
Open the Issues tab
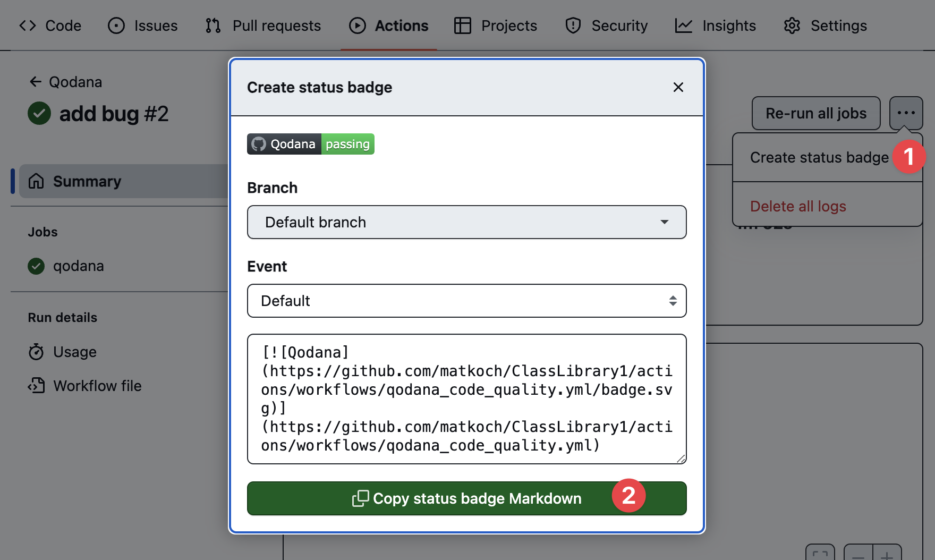(x=142, y=26)
